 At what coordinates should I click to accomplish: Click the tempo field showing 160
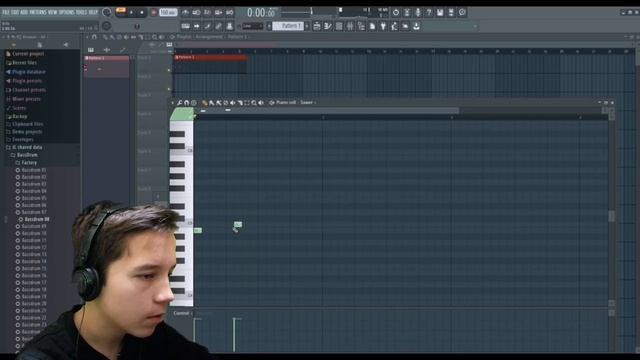click(168, 13)
